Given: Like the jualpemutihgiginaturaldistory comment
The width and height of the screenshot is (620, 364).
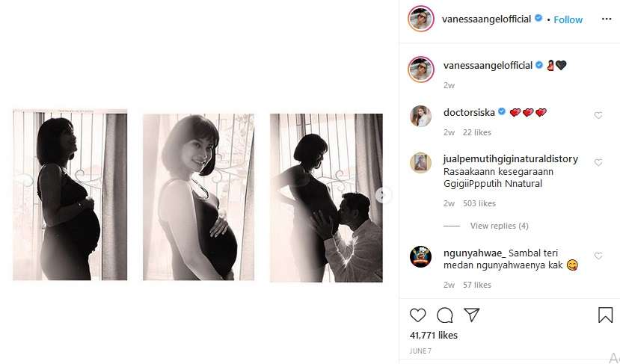Looking at the screenshot, I should coord(598,162).
